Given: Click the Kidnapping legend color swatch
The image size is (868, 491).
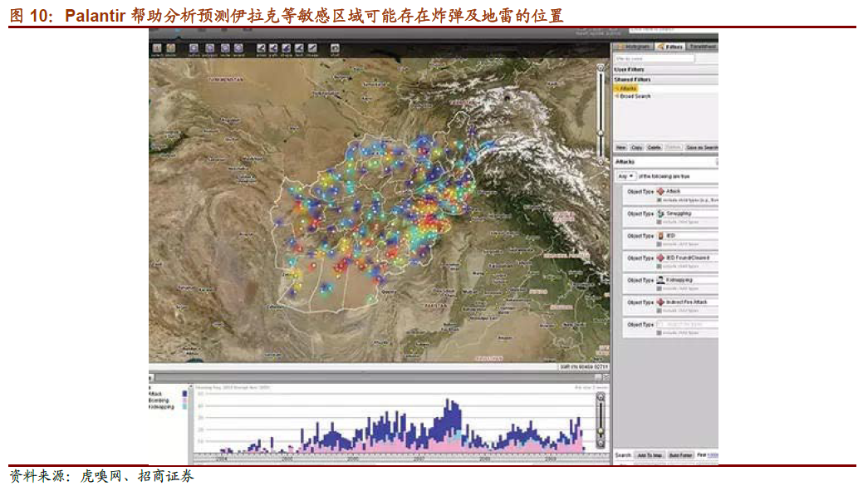Looking at the screenshot, I should 185,407.
